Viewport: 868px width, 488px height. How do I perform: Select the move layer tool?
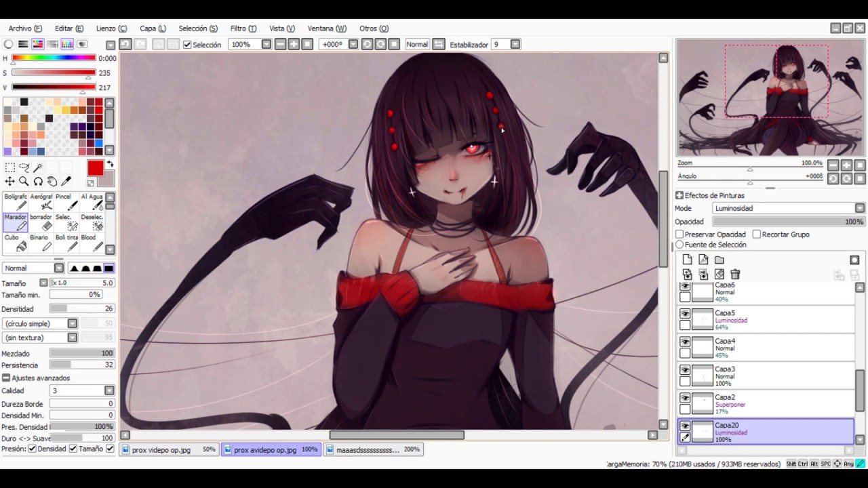pyautogui.click(x=9, y=182)
